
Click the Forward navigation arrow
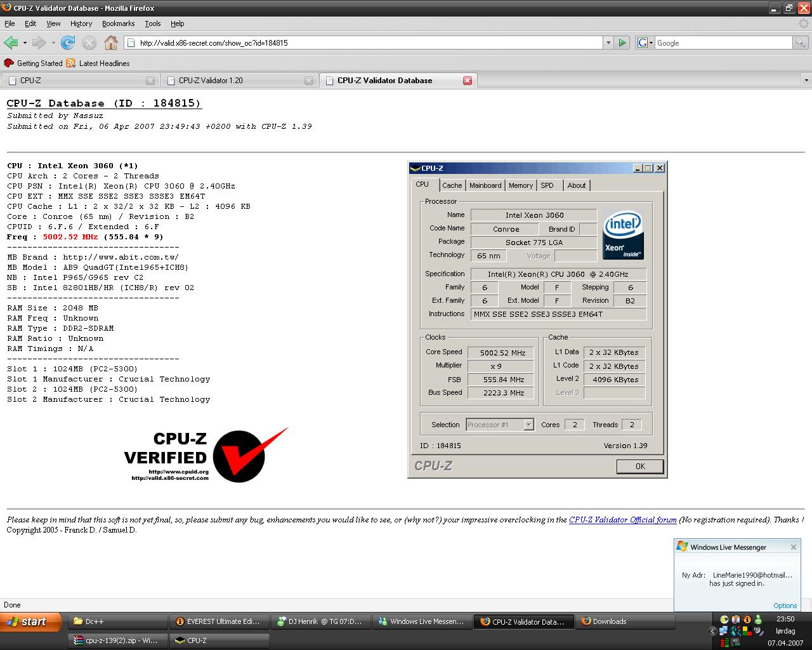tap(39, 43)
